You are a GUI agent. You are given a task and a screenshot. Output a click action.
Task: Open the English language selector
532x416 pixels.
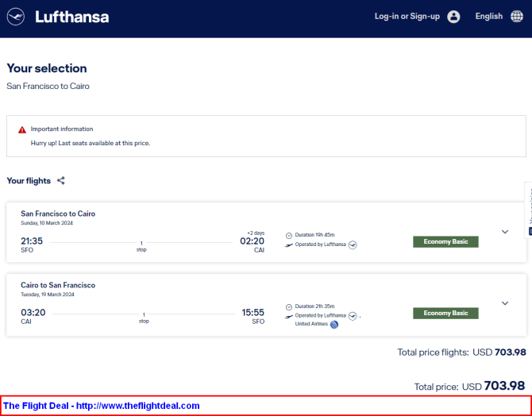pos(488,17)
